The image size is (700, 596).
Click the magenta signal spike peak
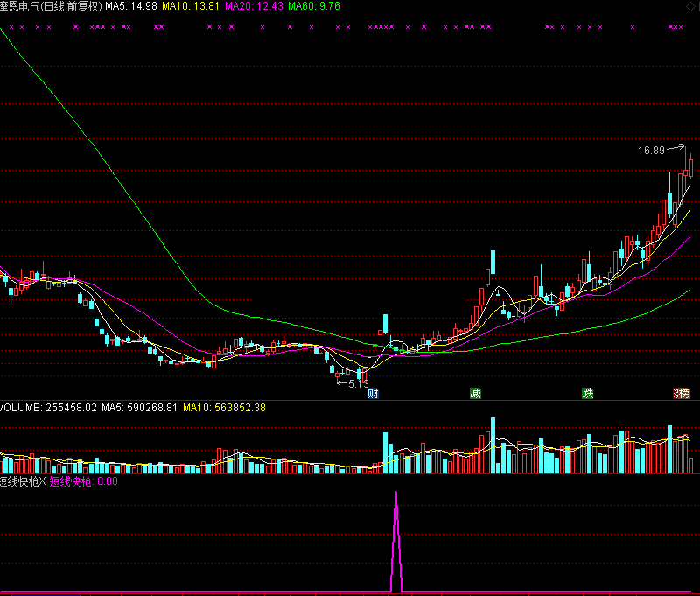pyautogui.click(x=396, y=493)
